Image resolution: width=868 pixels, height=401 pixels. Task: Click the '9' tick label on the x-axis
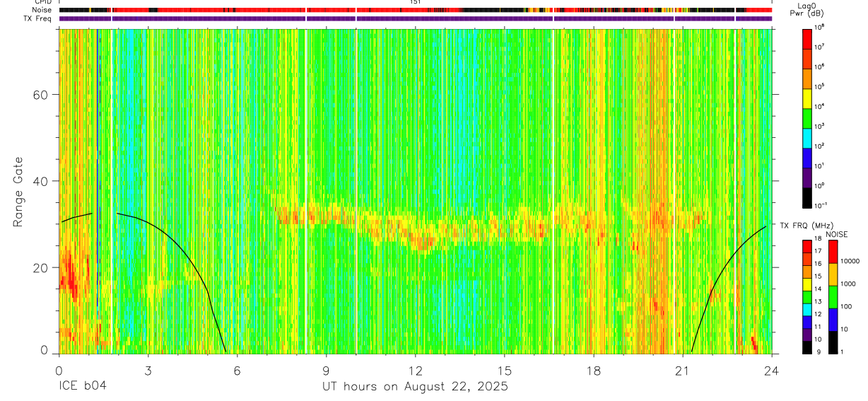326,370
